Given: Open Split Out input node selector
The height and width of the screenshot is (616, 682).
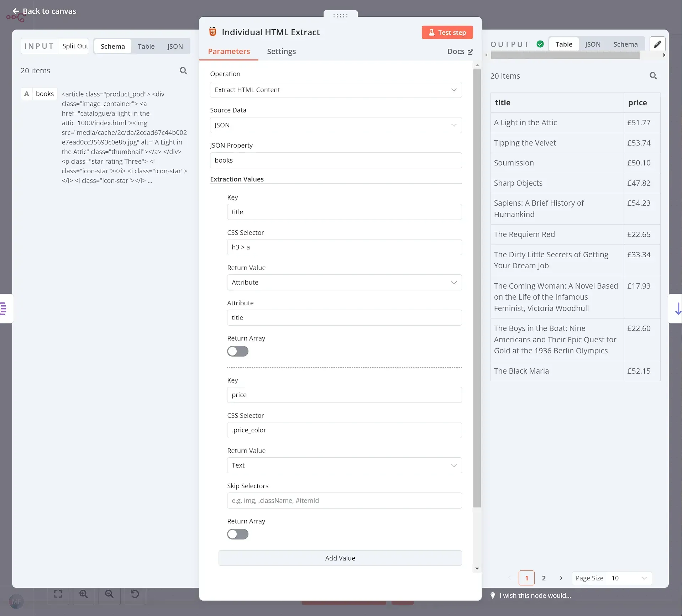Looking at the screenshot, I should tap(73, 46).
